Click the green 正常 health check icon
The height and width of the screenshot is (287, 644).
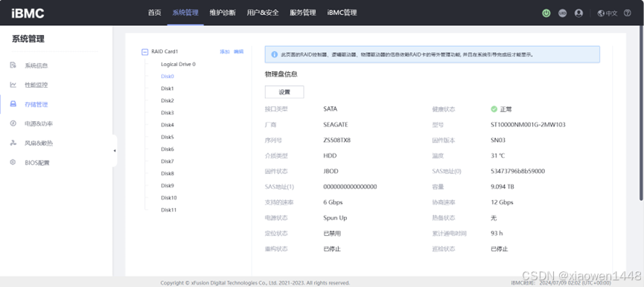(x=494, y=109)
